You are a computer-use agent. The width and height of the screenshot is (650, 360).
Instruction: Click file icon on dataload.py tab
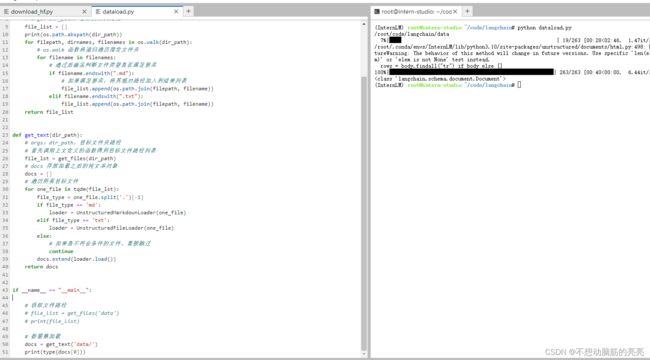tap(98, 12)
